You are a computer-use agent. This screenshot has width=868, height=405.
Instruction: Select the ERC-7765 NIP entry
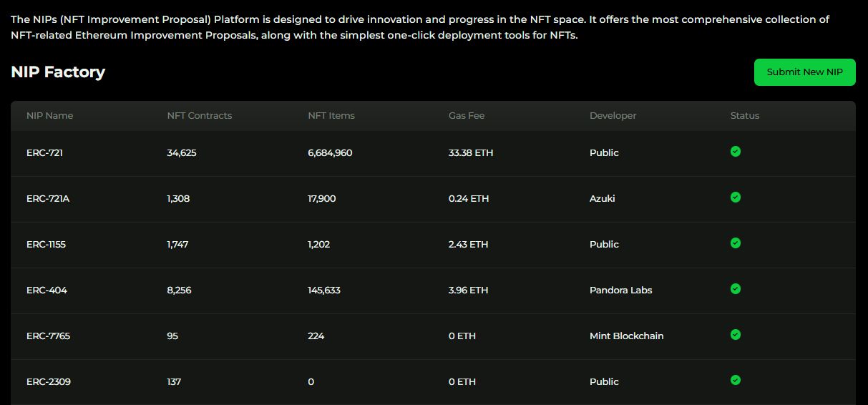(x=48, y=336)
